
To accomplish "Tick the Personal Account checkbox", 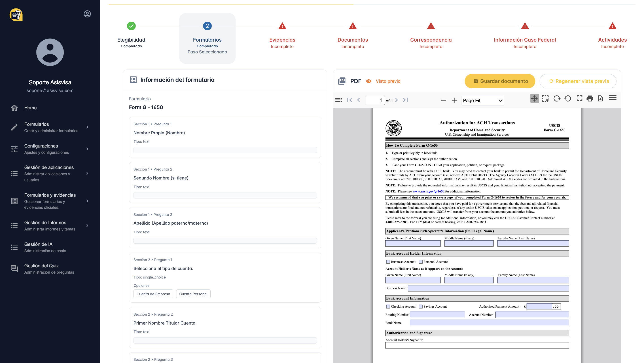I will (421, 262).
